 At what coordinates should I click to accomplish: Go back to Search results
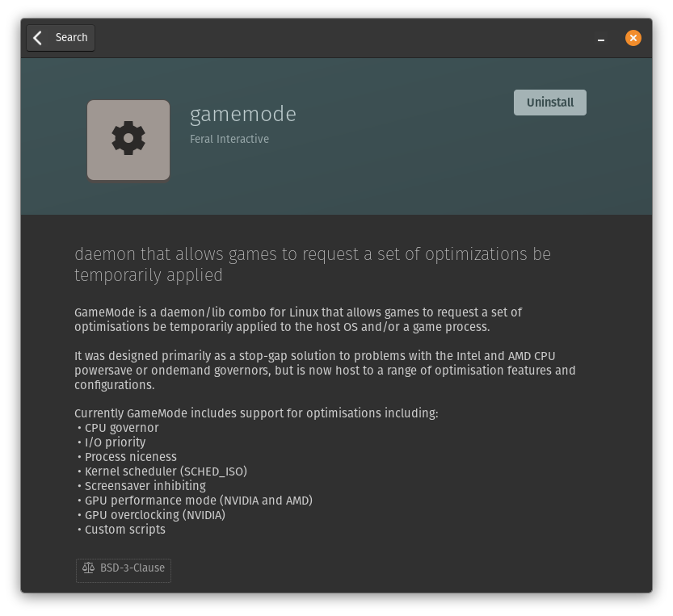pyautogui.click(x=61, y=38)
